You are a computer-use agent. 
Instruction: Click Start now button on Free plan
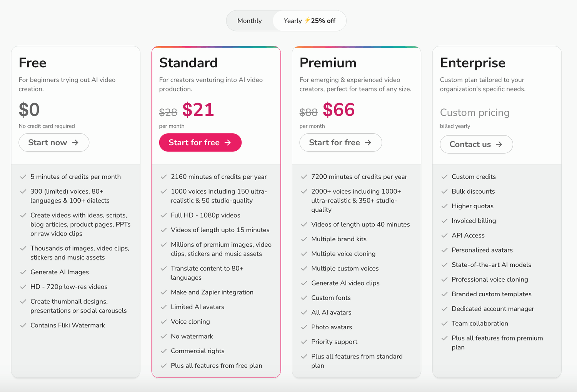coord(54,143)
